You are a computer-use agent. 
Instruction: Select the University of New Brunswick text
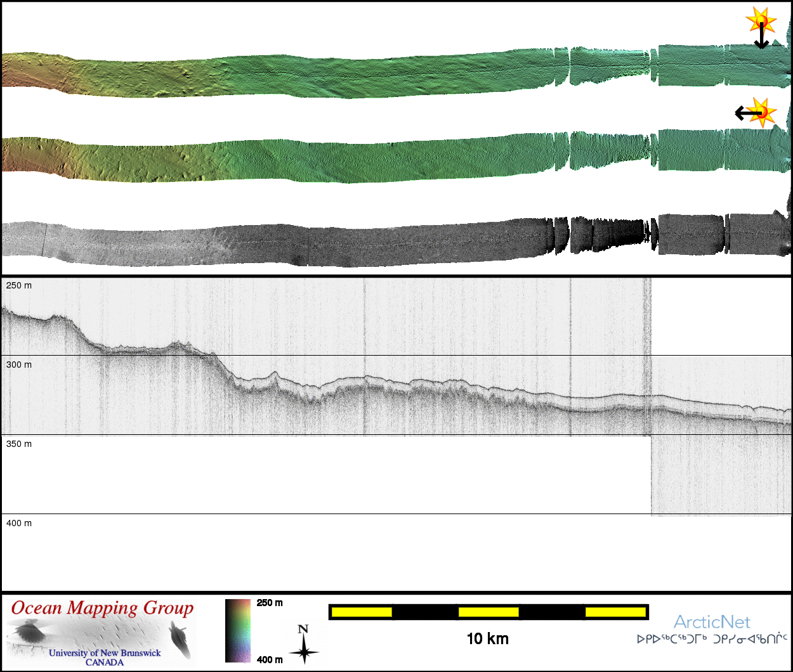105,653
